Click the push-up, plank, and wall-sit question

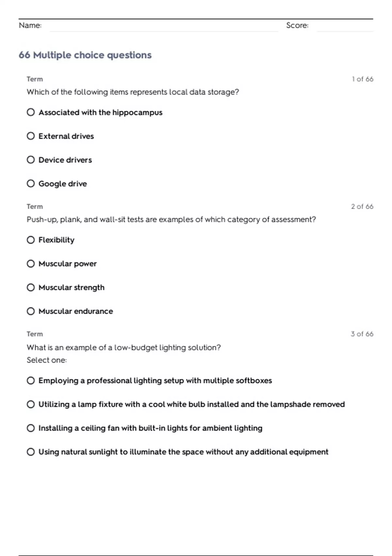pos(171,219)
